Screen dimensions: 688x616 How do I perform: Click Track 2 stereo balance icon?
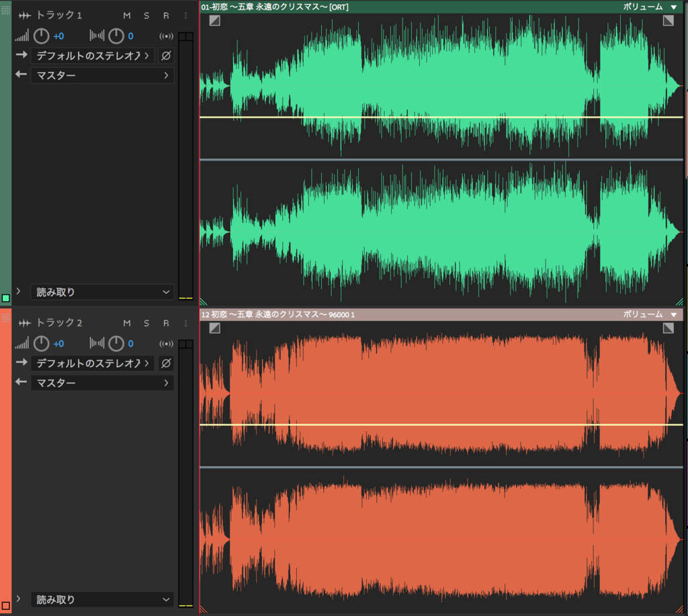tap(97, 343)
